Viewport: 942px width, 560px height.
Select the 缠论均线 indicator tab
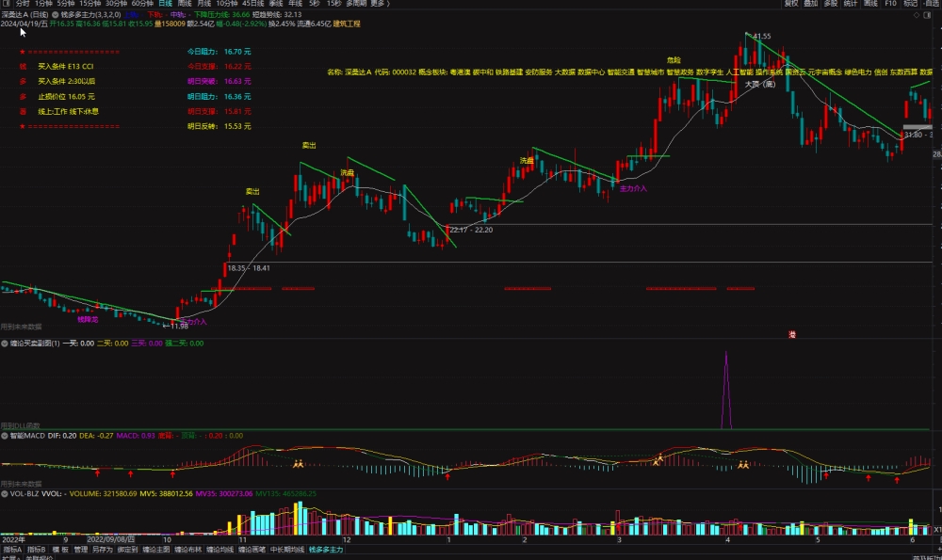(219, 550)
